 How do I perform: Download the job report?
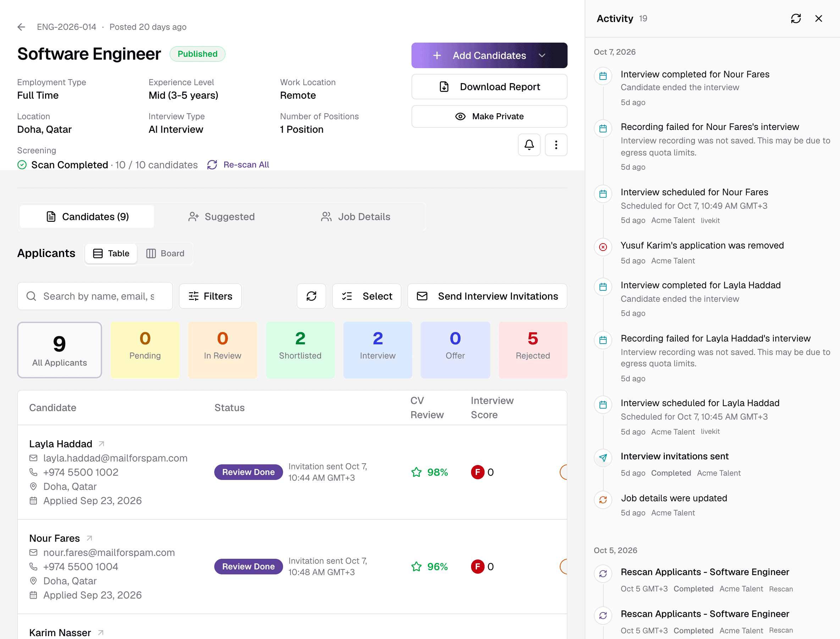[x=489, y=87]
